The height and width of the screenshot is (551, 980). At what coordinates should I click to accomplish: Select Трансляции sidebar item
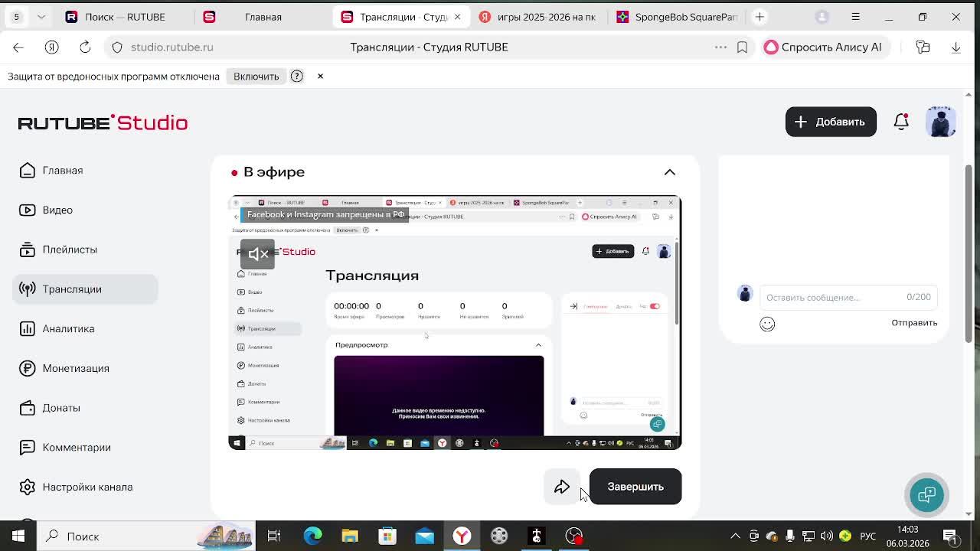coord(85,289)
